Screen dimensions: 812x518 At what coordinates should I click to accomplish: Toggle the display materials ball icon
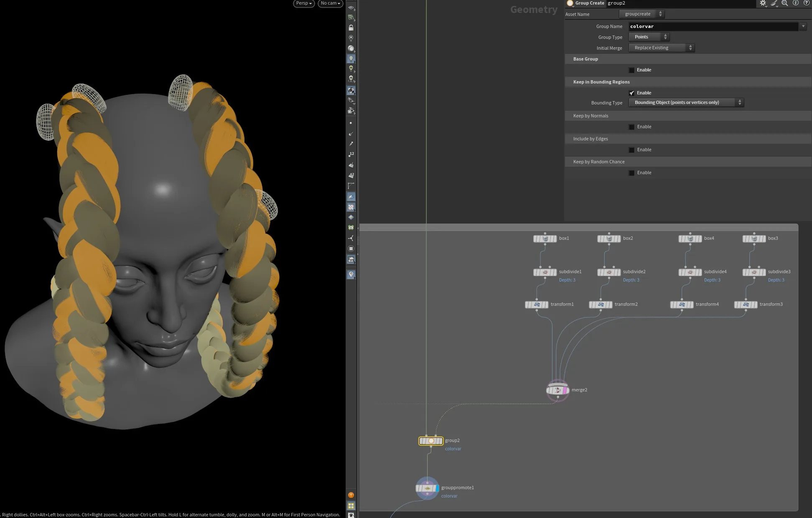tap(351, 90)
